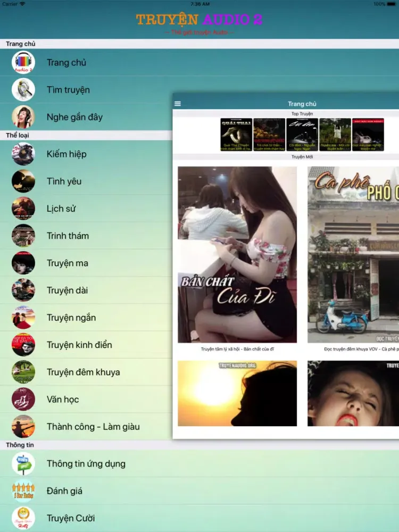This screenshot has height=532, width=399.
Task: Tap the Truyện kinh điển category icon
Action: tap(23, 345)
